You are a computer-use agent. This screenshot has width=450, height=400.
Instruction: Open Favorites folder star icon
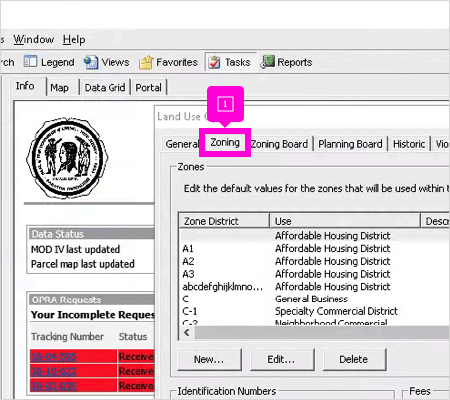coord(146,62)
